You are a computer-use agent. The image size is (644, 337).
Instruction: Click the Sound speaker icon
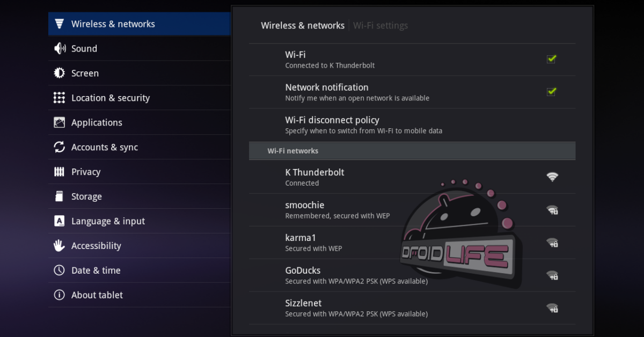[x=60, y=49]
